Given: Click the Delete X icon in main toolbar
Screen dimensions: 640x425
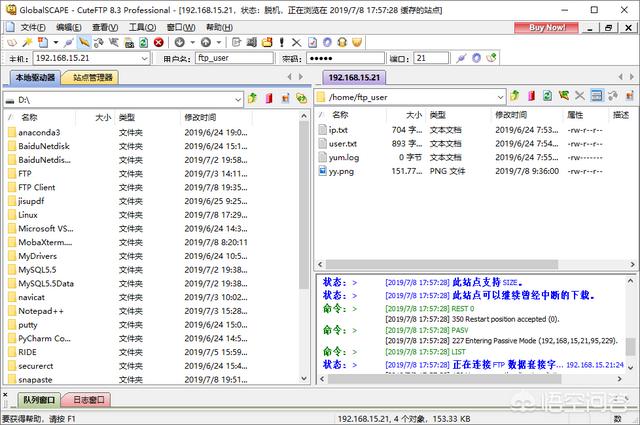Looking at the screenshot, I should 297,42.
